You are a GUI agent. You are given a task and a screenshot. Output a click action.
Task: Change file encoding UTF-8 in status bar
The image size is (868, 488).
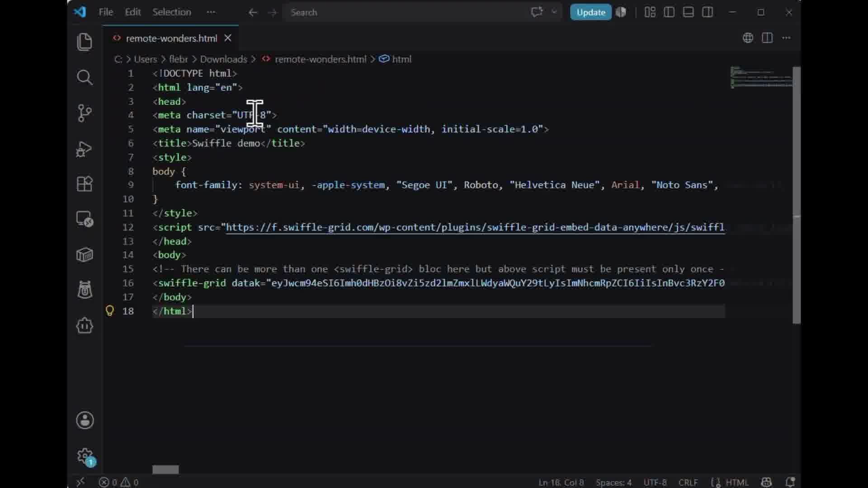(655, 482)
